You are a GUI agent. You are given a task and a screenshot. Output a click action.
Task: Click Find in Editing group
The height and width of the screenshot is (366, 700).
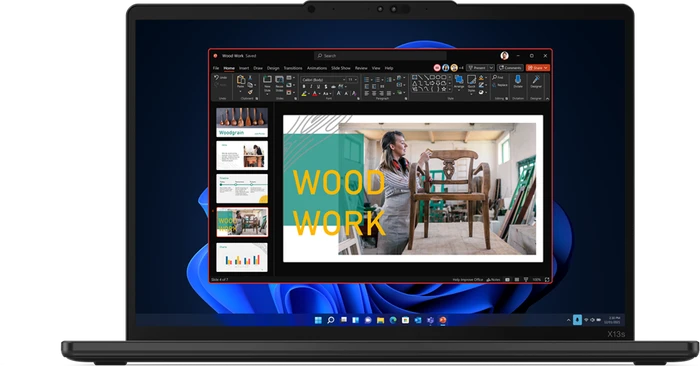[x=498, y=78]
